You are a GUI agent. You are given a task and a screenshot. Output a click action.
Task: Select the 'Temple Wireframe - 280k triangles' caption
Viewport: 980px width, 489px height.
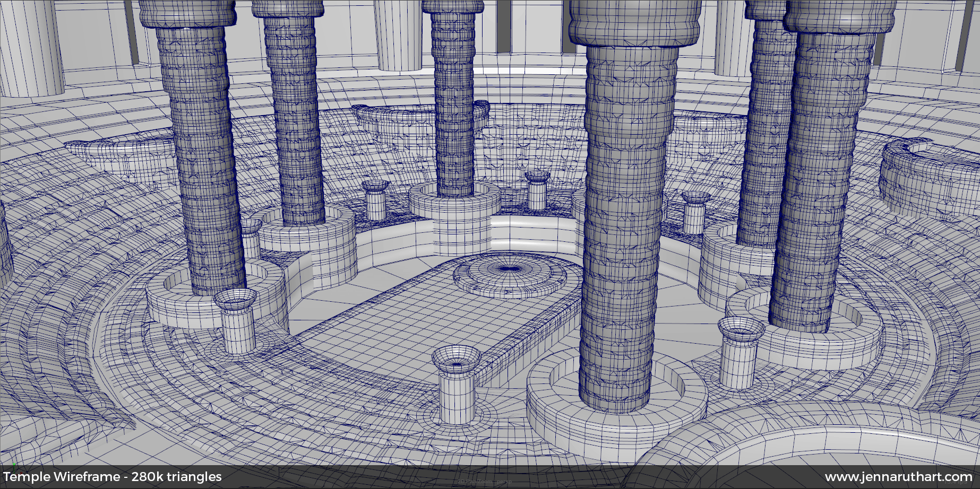pos(112,477)
